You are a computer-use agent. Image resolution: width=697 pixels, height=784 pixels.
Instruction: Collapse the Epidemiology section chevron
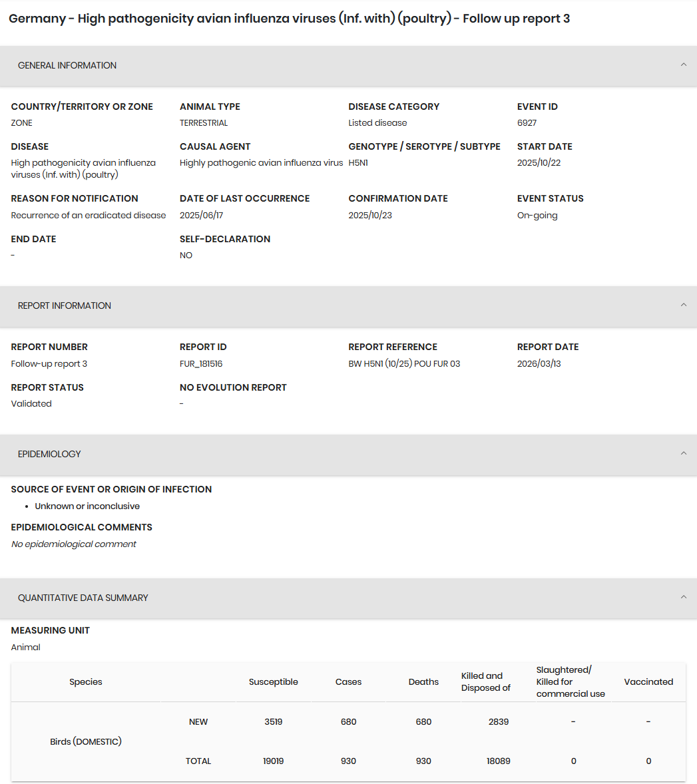[x=683, y=454]
